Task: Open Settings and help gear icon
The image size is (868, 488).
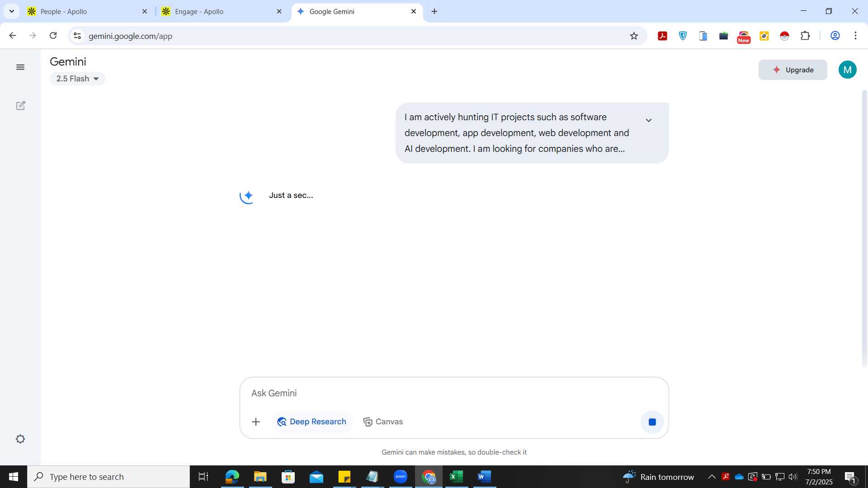Action: click(20, 439)
